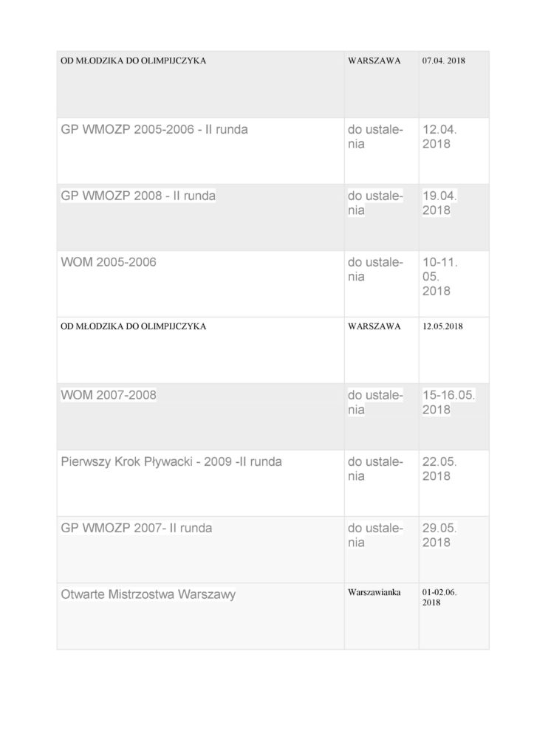Select "WARSZAWA" in the 12.05.2018 row
The height and width of the screenshot is (756, 534).
click(374, 326)
